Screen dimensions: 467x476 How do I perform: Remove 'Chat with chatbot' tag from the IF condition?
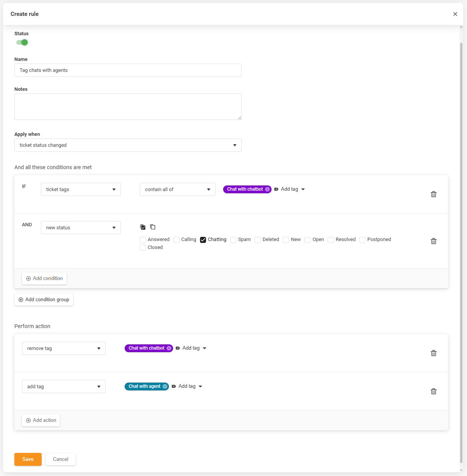tap(267, 189)
